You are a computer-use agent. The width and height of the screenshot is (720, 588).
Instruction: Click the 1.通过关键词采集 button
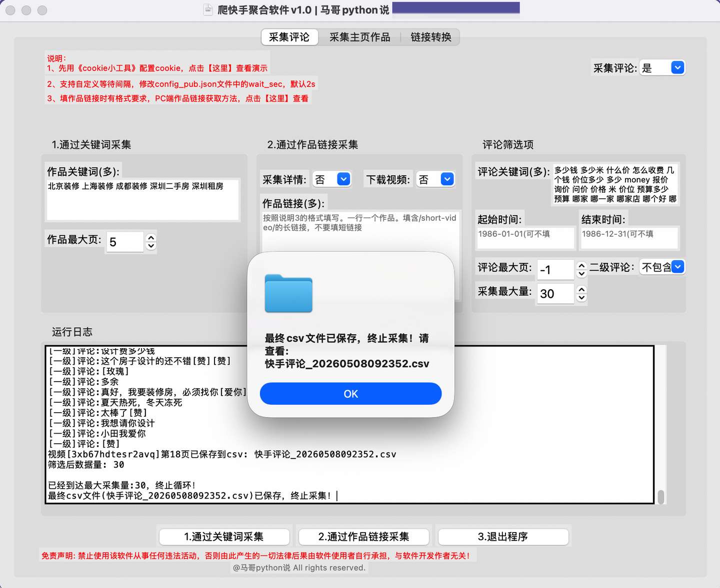(x=224, y=537)
